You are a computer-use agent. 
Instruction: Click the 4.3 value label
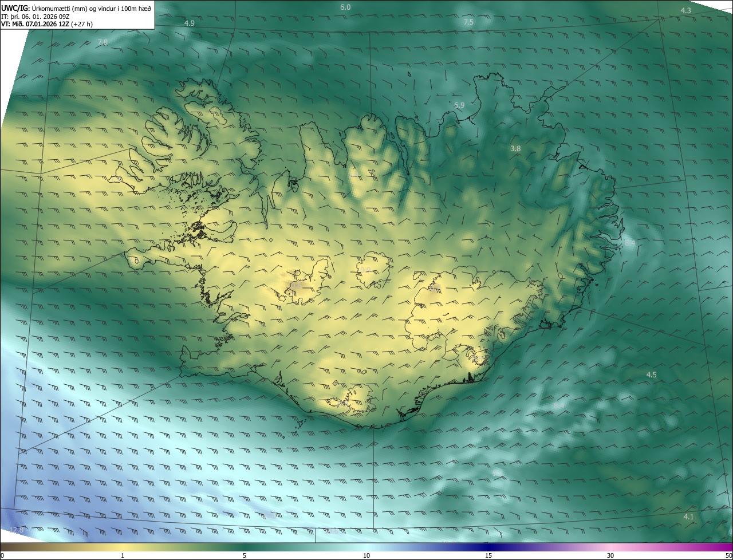[685, 11]
